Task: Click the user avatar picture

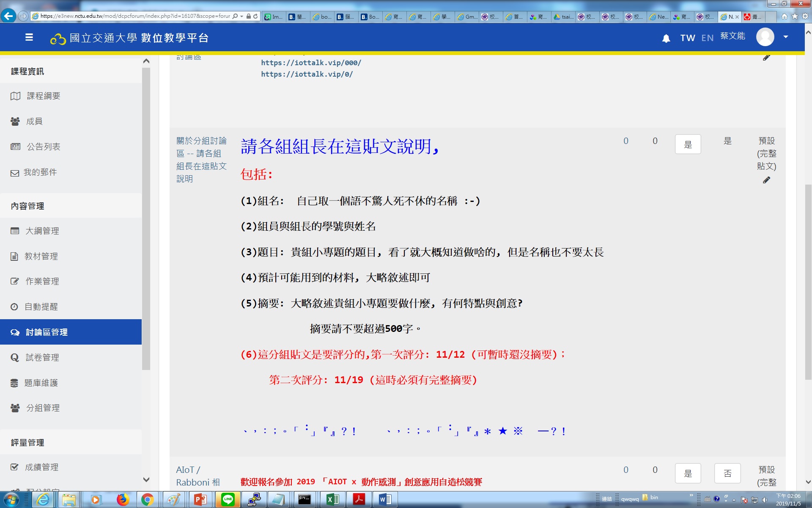Action: click(765, 37)
